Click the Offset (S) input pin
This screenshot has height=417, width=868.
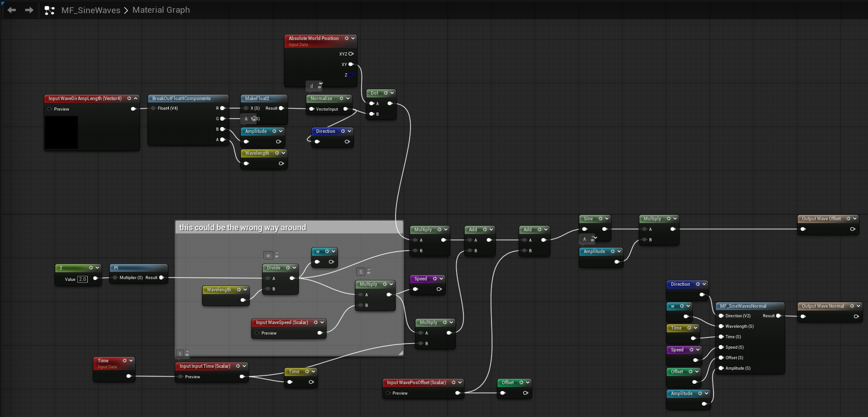click(x=721, y=358)
